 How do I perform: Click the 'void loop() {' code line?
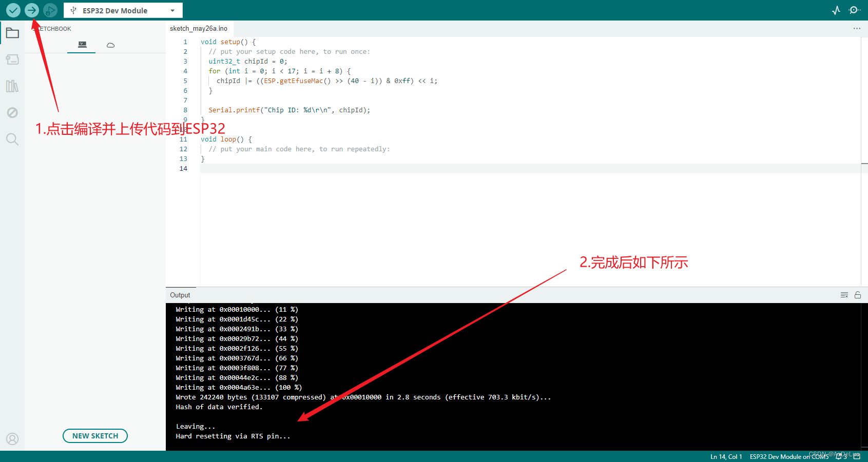[x=226, y=139]
